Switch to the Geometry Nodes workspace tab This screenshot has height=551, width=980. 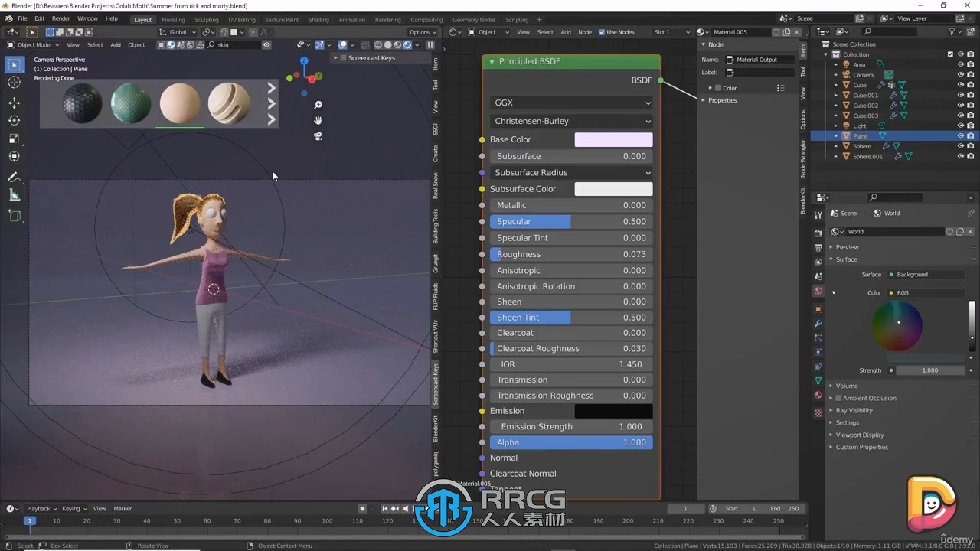[474, 20]
